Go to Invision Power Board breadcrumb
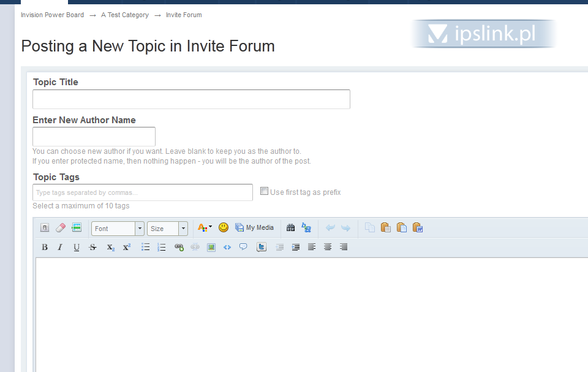 click(52, 15)
